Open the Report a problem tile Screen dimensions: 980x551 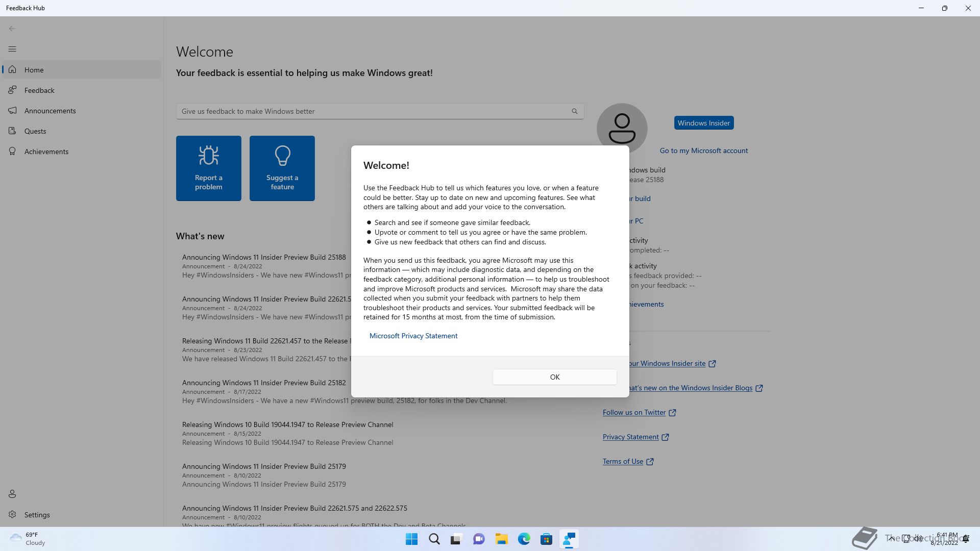point(208,168)
